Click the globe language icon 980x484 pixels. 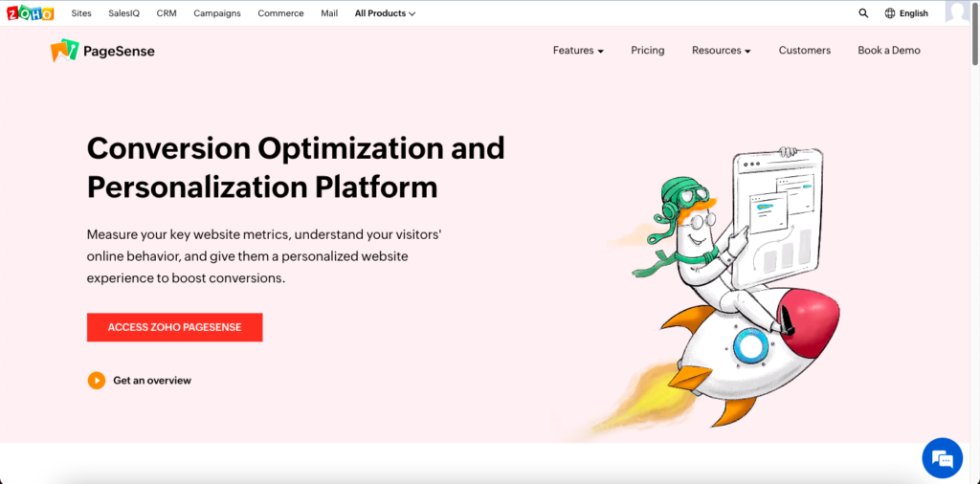click(x=890, y=13)
